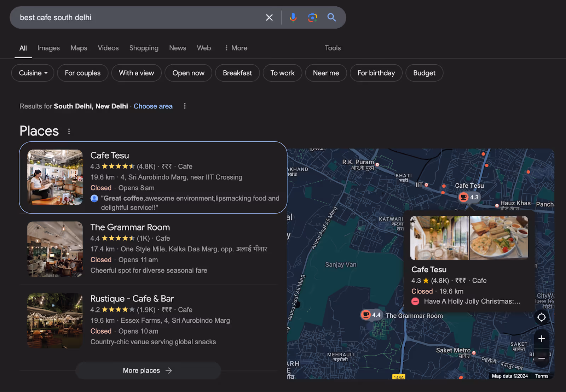Open Rustique - Cafe & Bar listing title
566x392 pixels.
(132, 299)
